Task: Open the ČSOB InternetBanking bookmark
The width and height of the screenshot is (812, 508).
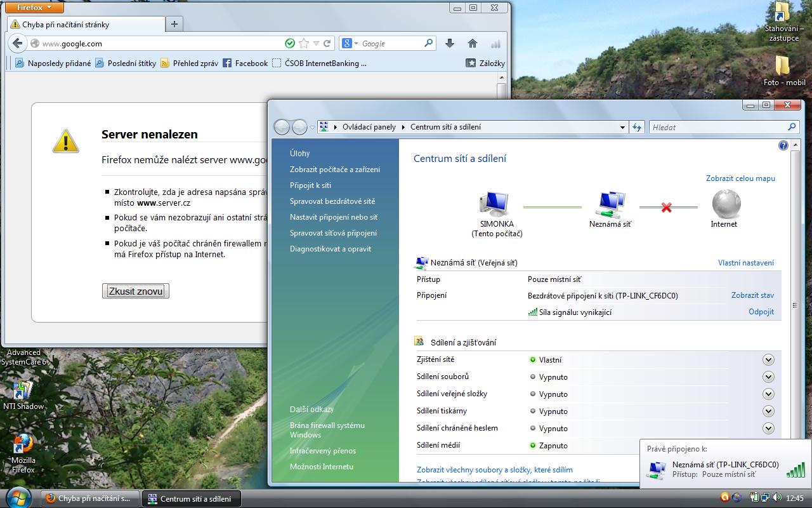Action: 319,63
